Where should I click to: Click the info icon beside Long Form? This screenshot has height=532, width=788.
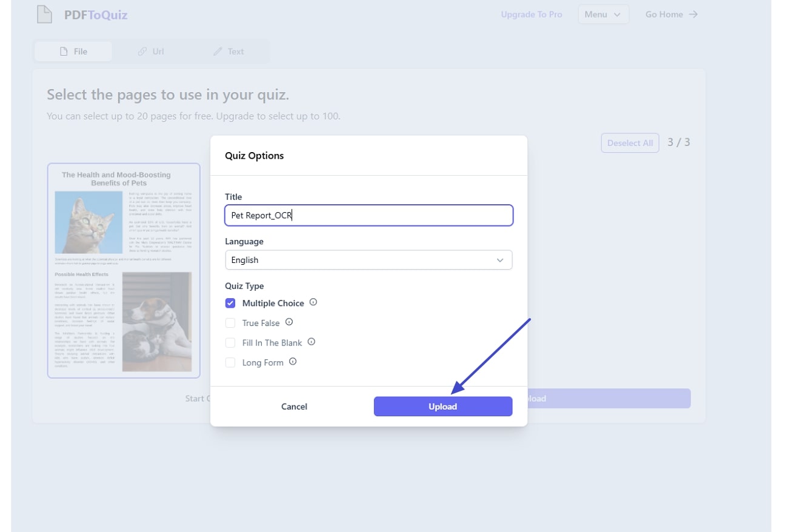(293, 362)
